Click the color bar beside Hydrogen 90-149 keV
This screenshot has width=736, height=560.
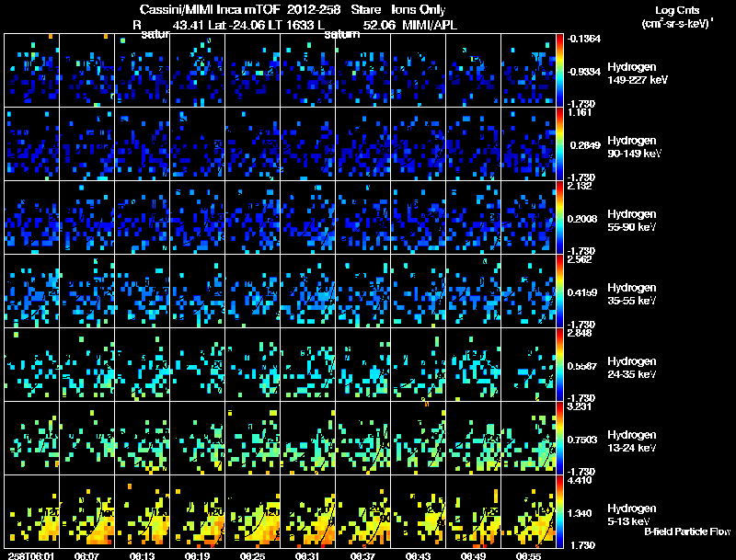[x=559, y=144]
